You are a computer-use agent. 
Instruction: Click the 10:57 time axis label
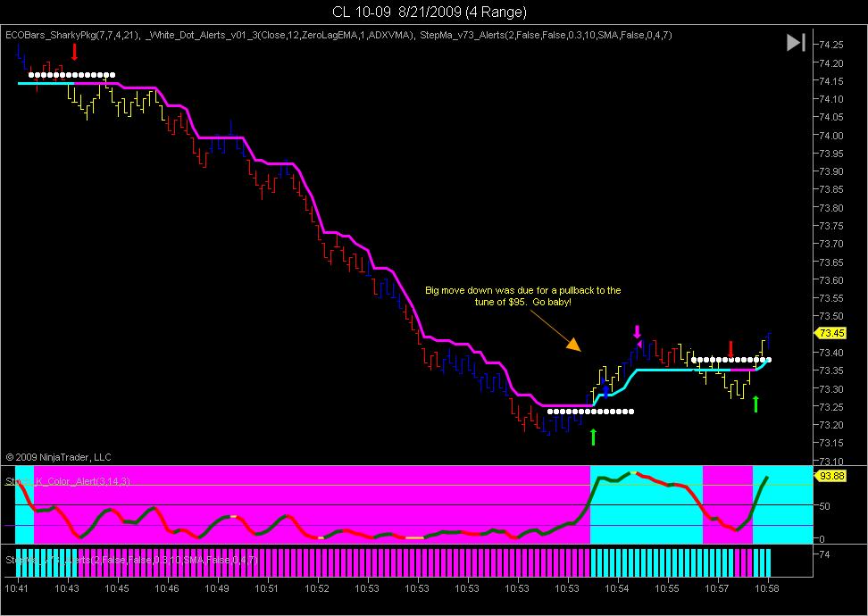point(717,588)
